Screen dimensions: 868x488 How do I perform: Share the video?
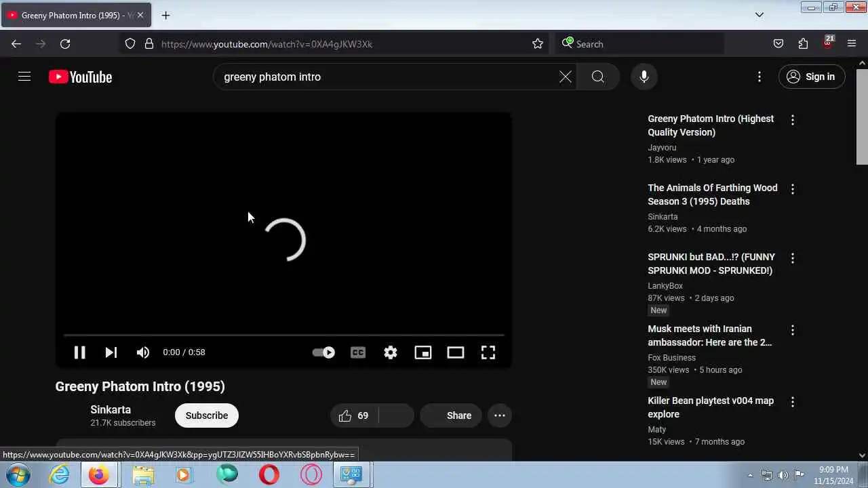pos(451,415)
